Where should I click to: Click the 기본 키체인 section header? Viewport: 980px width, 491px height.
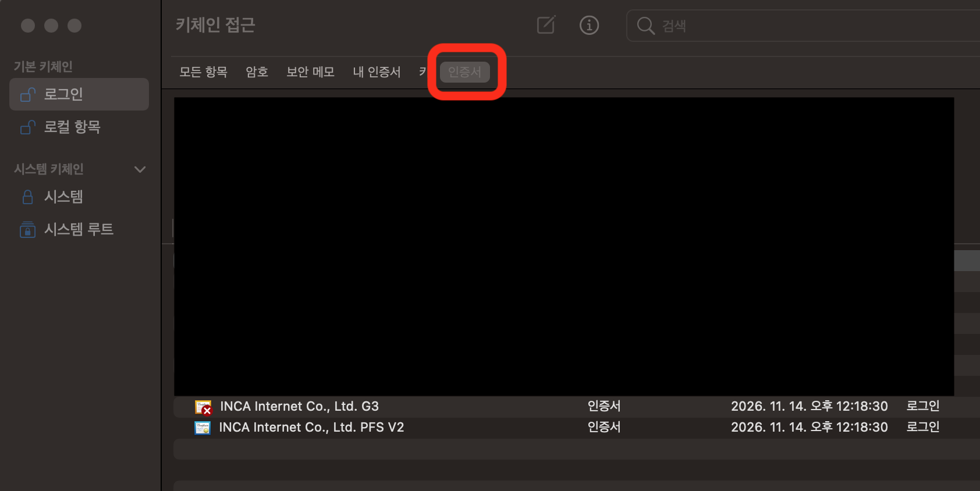[43, 66]
